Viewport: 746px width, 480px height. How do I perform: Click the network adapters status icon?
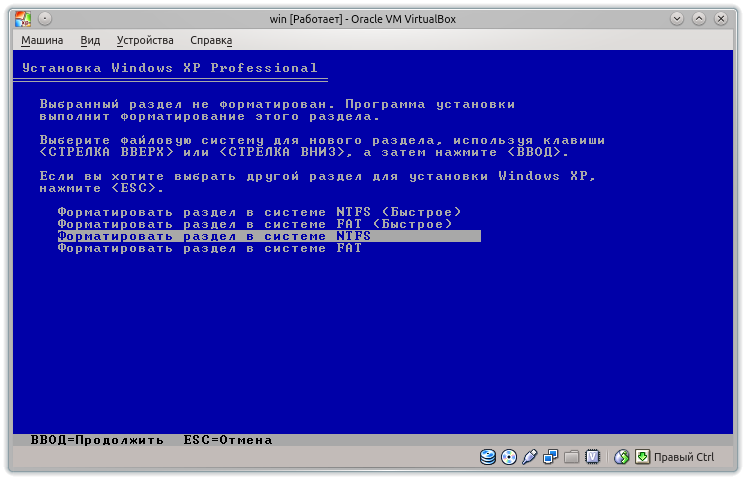pyautogui.click(x=550, y=457)
